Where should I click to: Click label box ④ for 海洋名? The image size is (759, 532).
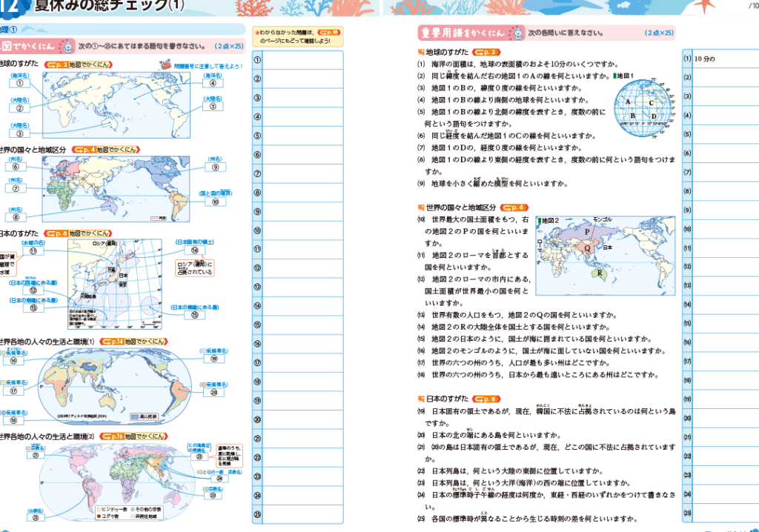213,83
